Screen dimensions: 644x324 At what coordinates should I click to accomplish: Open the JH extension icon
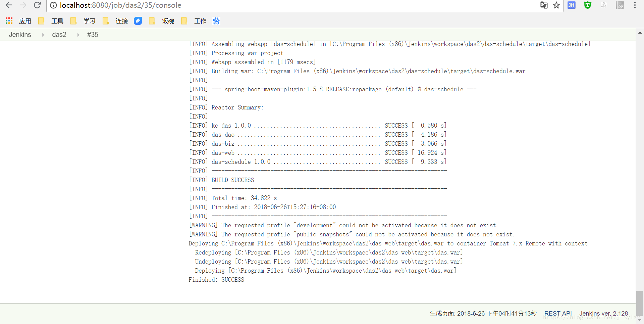point(572,5)
